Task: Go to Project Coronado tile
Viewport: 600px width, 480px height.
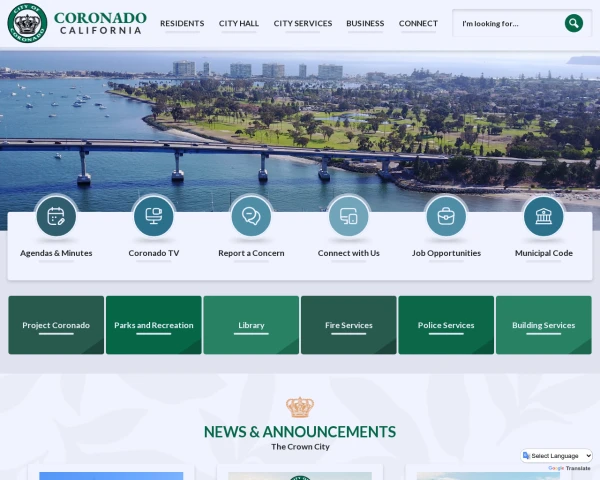Action: 56,325
